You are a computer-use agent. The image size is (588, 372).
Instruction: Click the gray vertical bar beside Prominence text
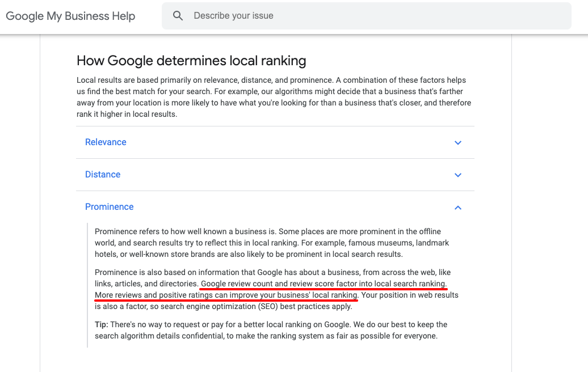pyautogui.click(x=87, y=285)
